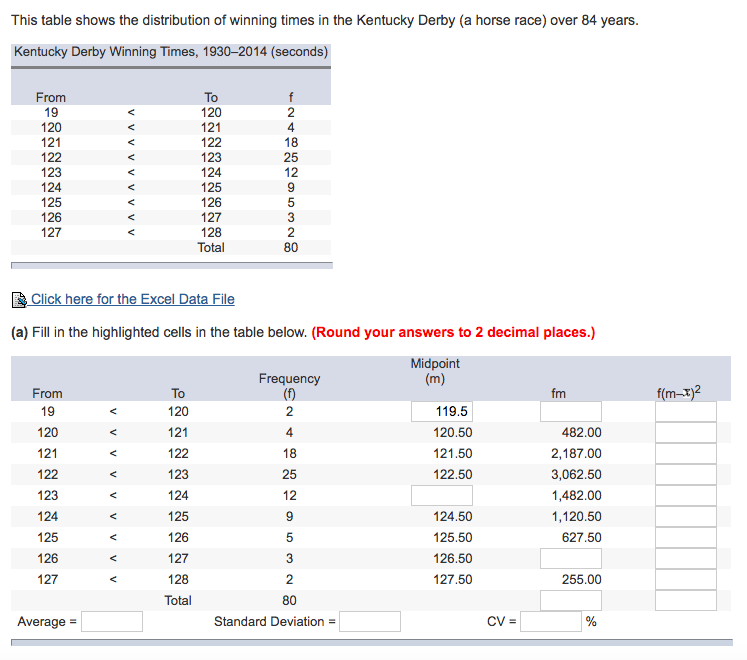Click the Average input field
The image size is (747, 660).
tap(112, 621)
